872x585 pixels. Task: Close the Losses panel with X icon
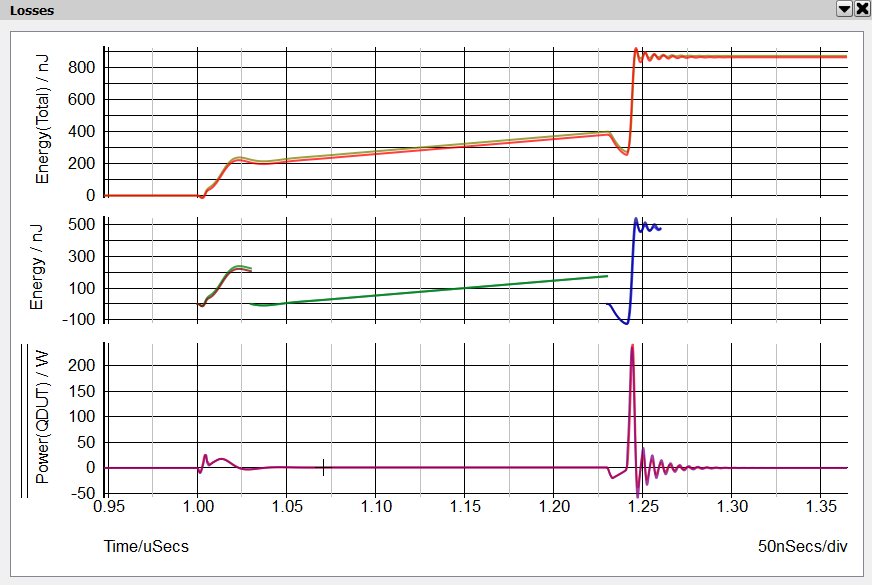(861, 9)
